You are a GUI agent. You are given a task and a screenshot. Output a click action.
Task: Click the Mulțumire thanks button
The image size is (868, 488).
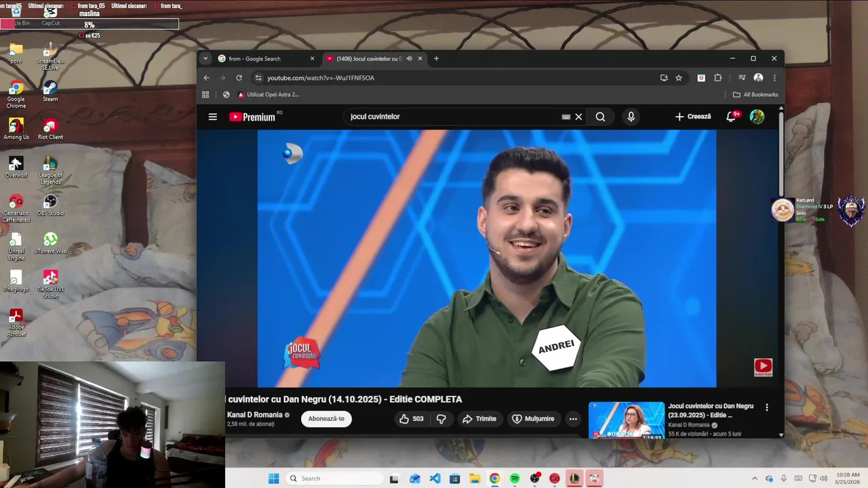[x=533, y=419]
